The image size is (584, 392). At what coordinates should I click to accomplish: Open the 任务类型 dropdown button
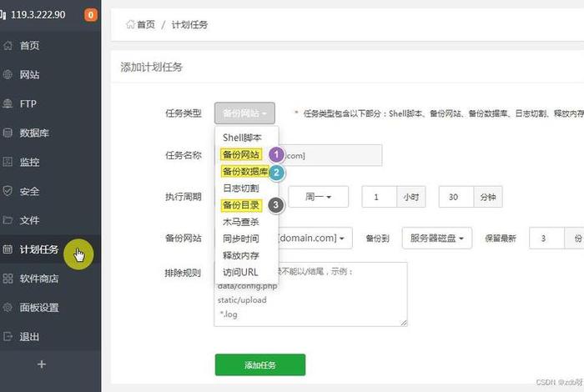244,113
